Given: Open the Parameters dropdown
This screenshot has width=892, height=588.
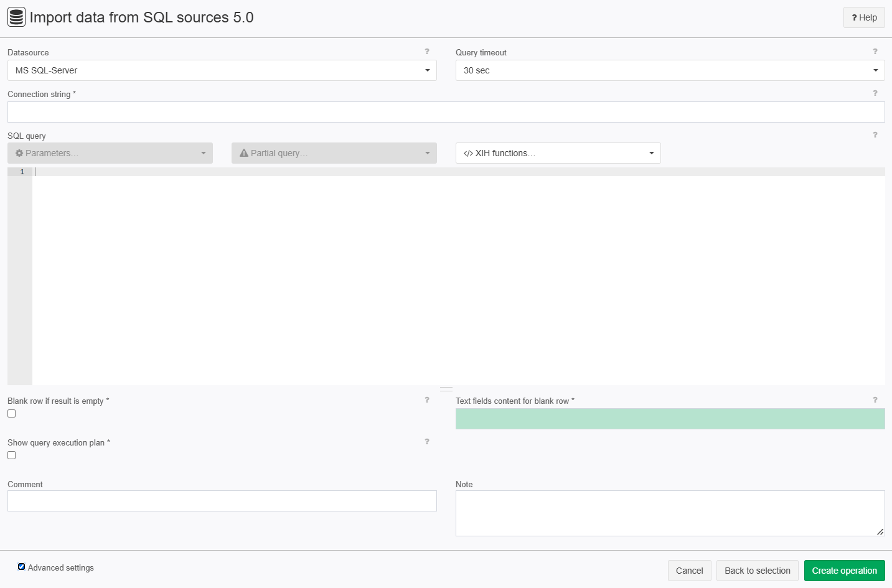Looking at the screenshot, I should pyautogui.click(x=110, y=153).
